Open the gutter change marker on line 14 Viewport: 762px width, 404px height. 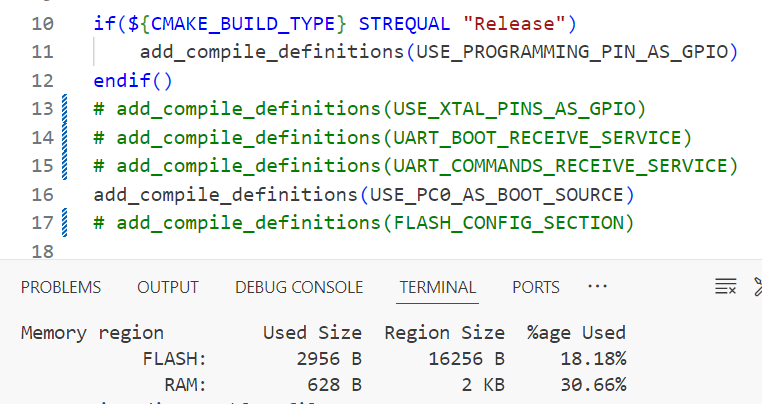[x=66, y=136]
